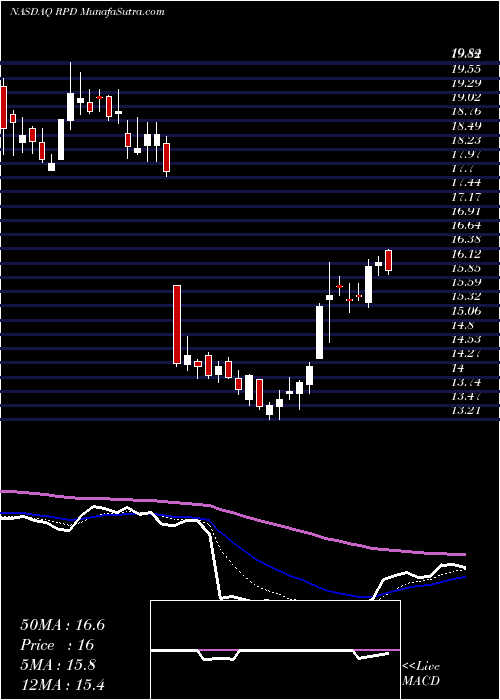Click the '5MA : 15.8' readout
Image resolution: width=500 pixels, height=700 pixels.
coord(57,665)
